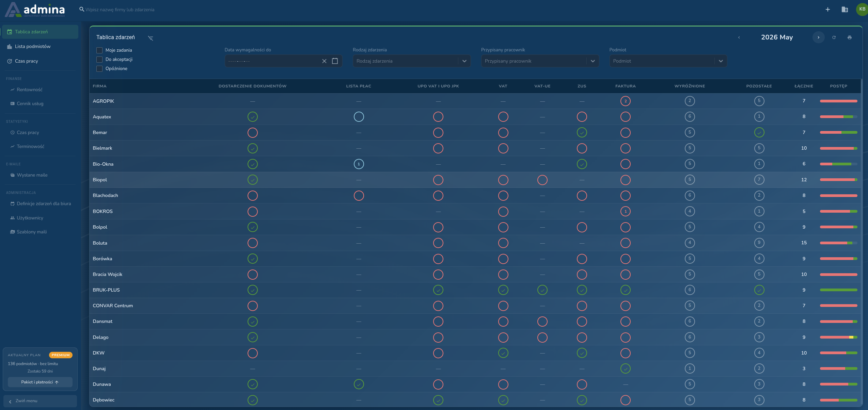Click the plus add icon in header

(828, 10)
